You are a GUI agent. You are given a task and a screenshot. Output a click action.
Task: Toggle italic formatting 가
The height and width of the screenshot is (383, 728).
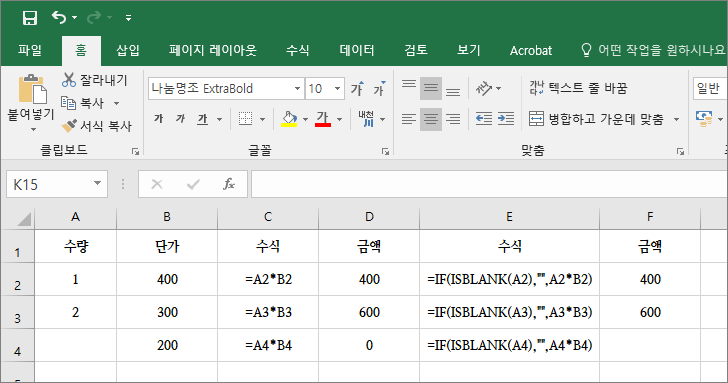pos(180,119)
